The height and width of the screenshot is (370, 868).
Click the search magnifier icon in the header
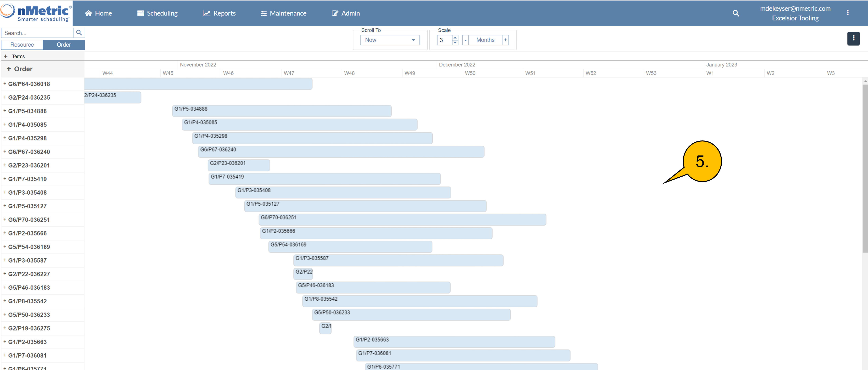[x=736, y=13]
